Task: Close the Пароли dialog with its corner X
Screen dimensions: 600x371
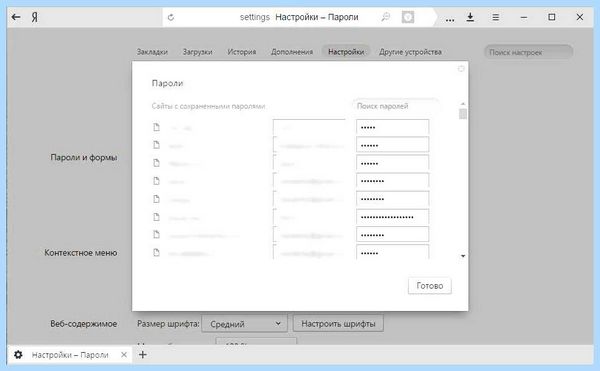Action: 461,68
